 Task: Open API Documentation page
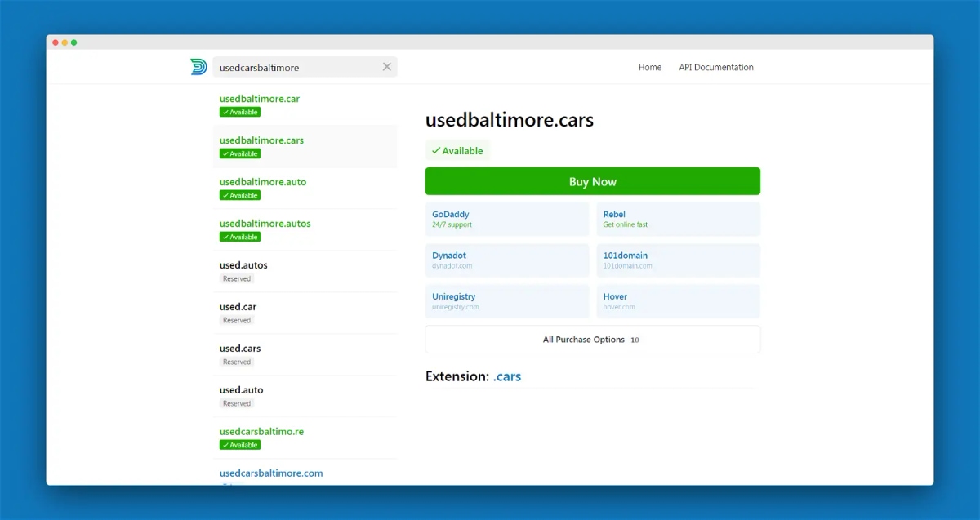[716, 68]
